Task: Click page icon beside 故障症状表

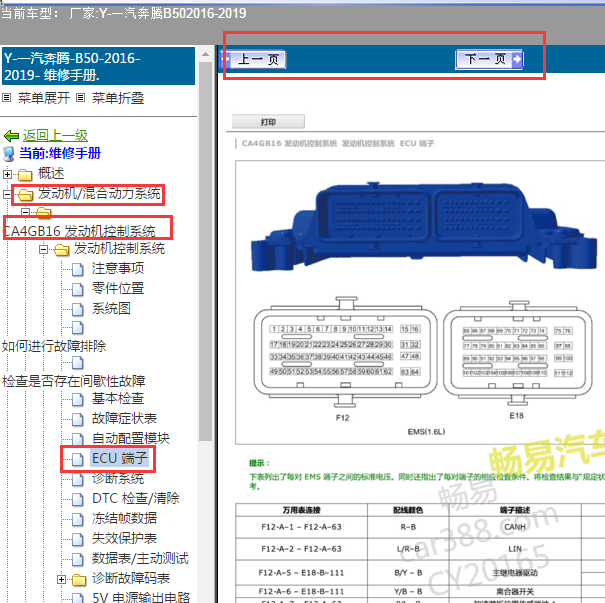Action: [78, 419]
